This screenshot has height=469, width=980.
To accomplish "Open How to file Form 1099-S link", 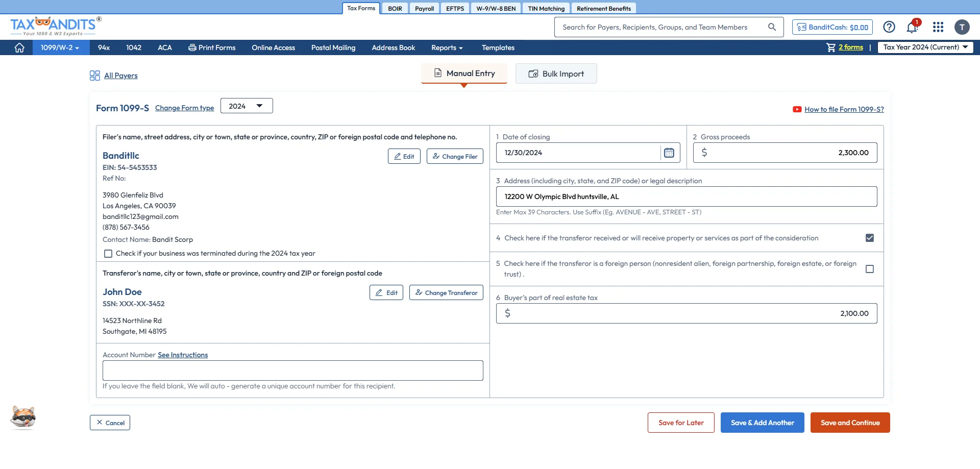I will (844, 109).
